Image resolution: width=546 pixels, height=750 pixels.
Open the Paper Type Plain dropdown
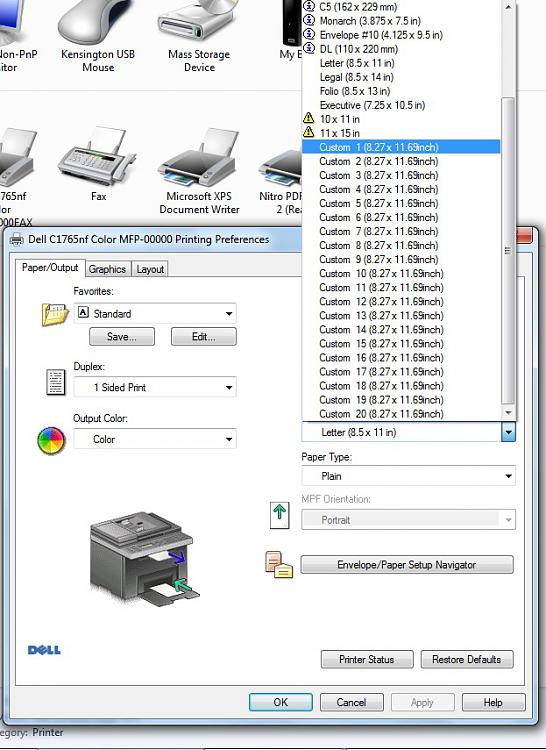(x=408, y=476)
